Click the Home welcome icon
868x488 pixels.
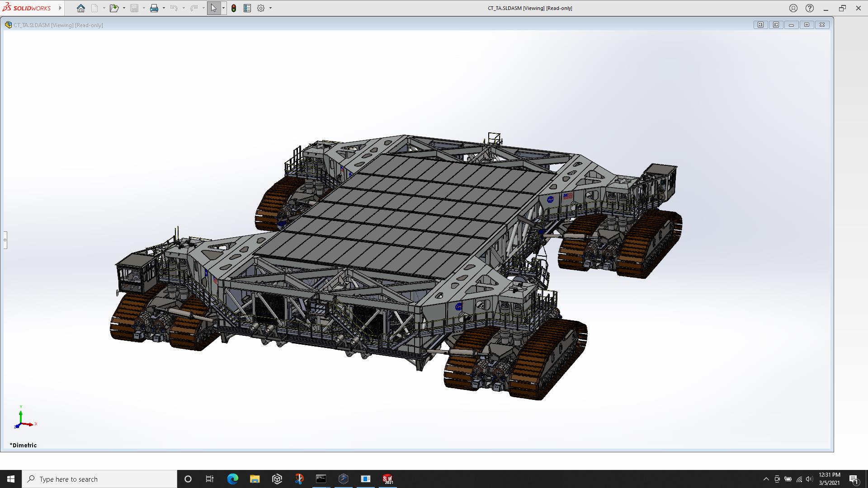click(81, 8)
